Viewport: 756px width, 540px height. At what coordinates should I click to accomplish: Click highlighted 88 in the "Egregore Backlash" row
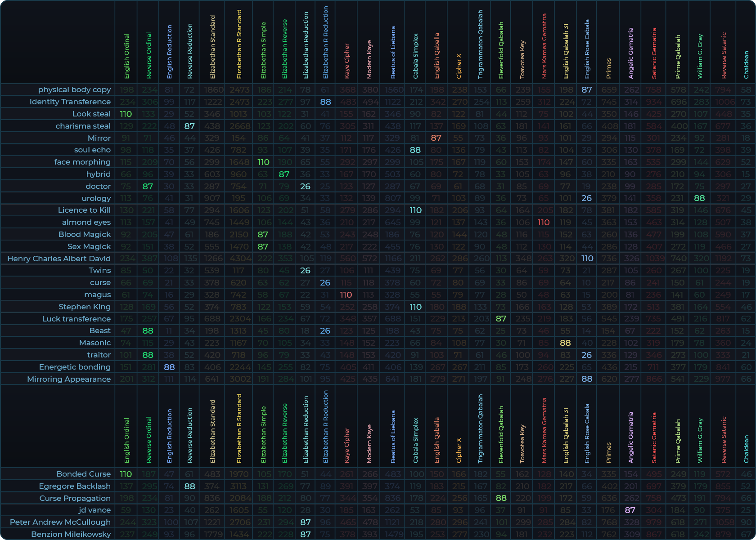(x=189, y=486)
